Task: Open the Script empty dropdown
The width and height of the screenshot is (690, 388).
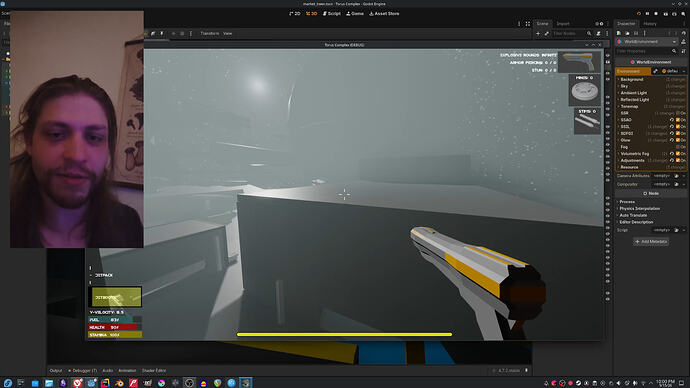Action: pos(683,230)
